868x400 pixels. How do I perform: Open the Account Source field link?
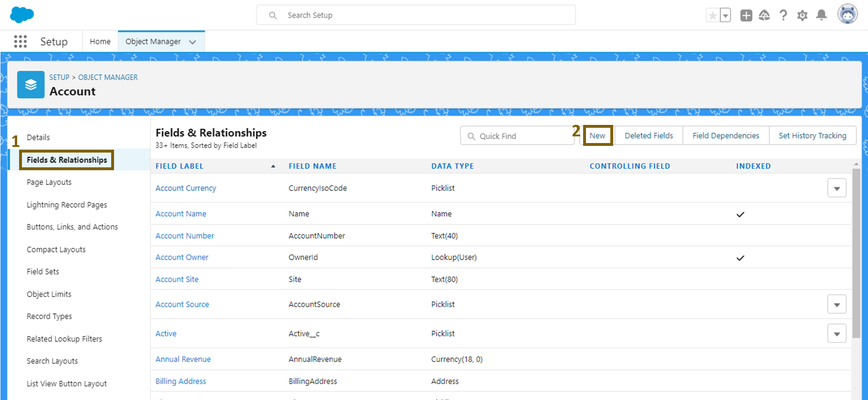[x=182, y=304]
